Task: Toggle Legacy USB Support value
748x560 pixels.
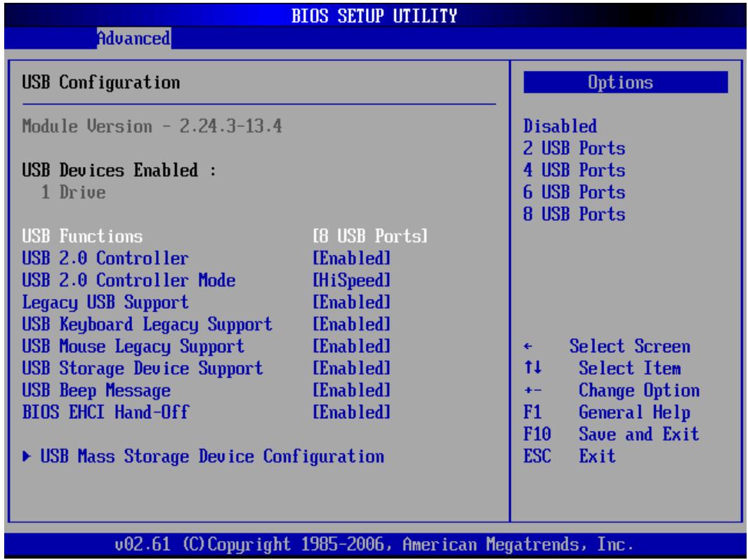Action: pos(352,302)
